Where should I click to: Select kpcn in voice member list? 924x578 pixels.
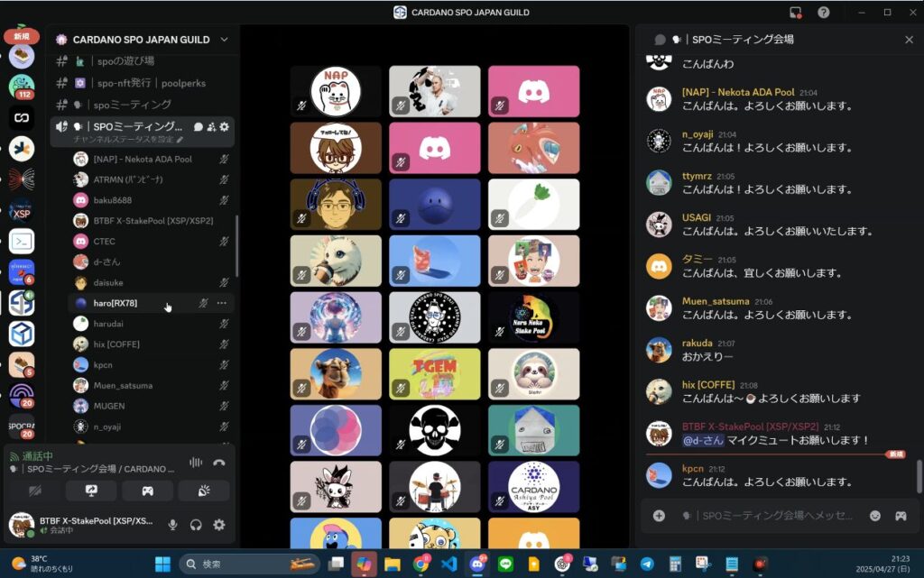152,365
